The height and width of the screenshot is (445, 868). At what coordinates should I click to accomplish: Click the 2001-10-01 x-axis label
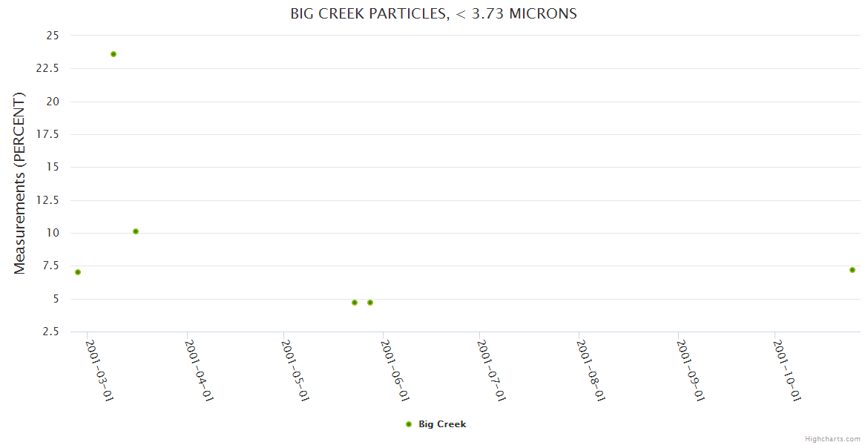tap(787, 370)
